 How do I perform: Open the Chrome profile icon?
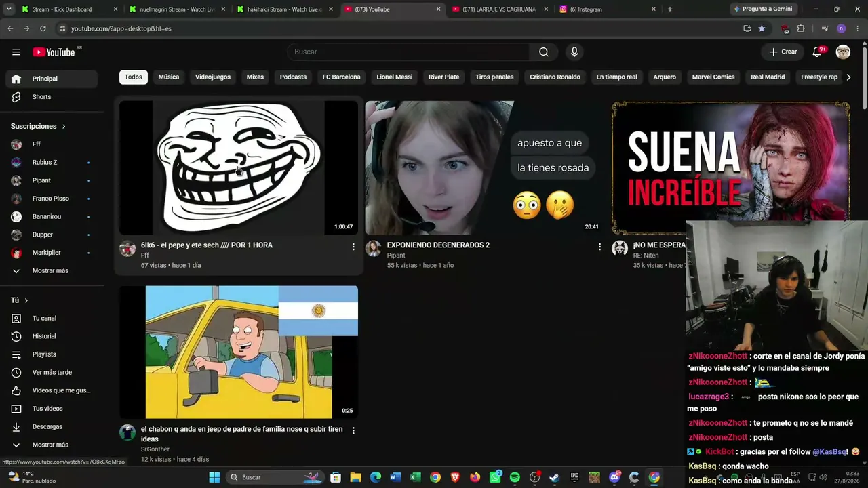point(841,28)
